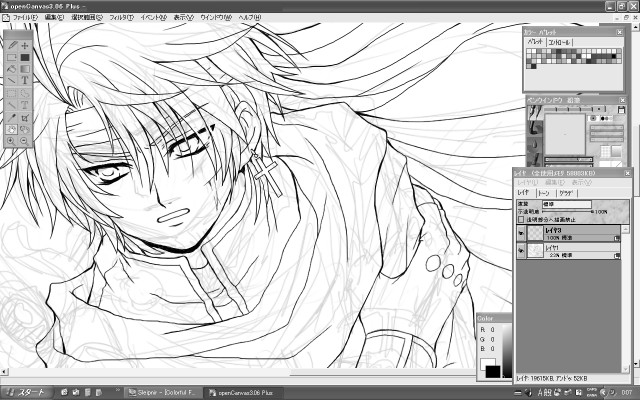Open second brush option dropdown in pen window
This screenshot has width=640, height=400.
point(607,134)
